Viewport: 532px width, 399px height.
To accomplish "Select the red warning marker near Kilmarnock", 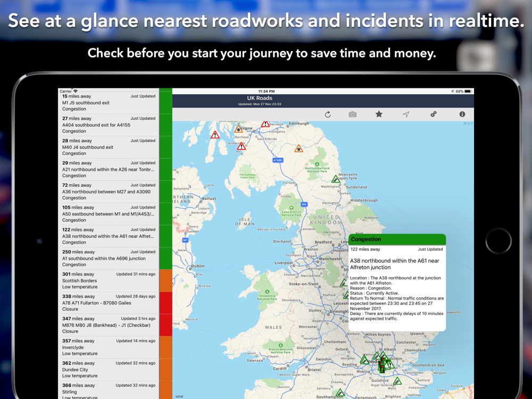I will [x=241, y=146].
